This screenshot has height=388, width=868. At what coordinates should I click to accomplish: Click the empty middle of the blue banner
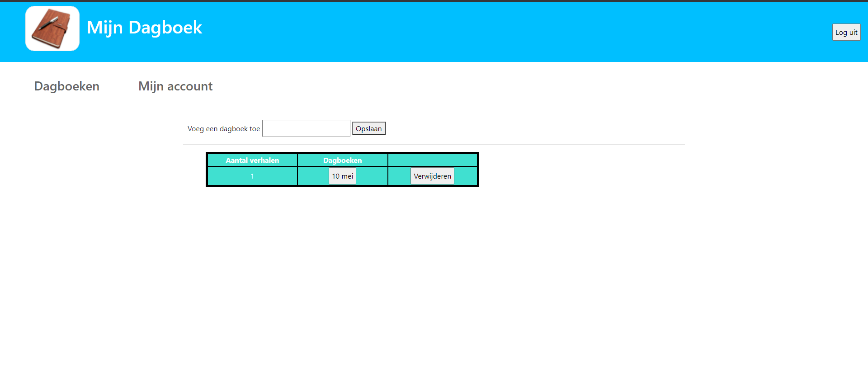click(x=497, y=32)
